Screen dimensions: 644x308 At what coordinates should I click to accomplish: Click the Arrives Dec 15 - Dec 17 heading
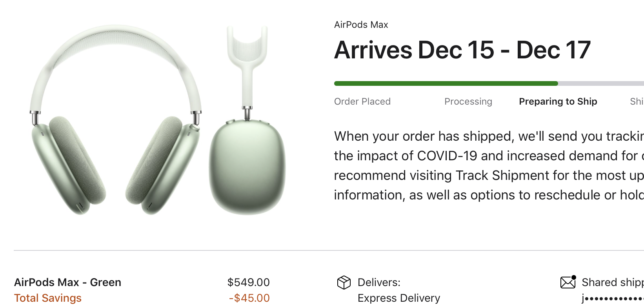pos(462,50)
